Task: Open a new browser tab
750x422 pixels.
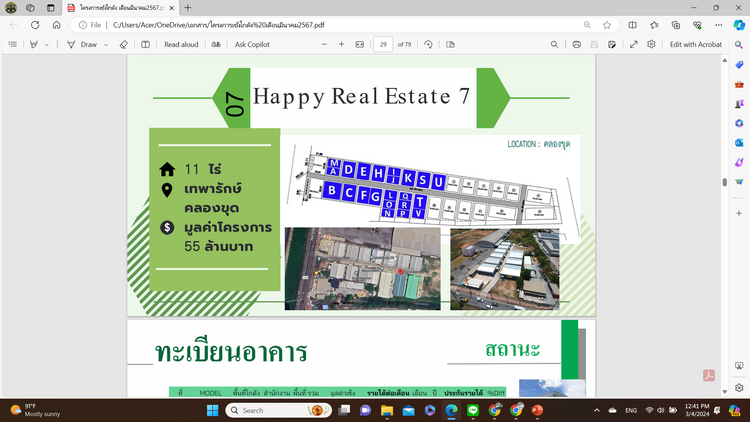Action: point(188,7)
